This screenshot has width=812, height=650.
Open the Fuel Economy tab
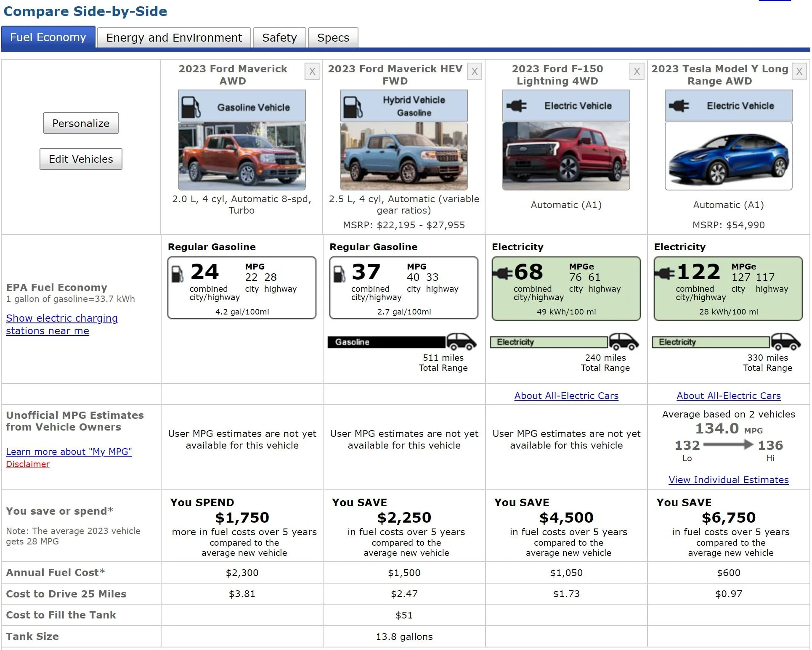point(48,37)
